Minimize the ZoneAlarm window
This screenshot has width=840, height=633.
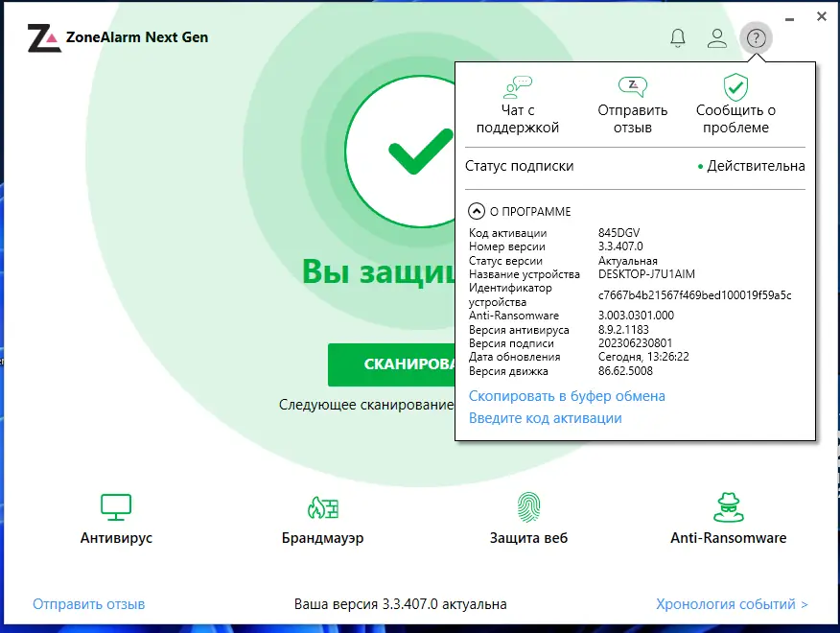pyautogui.click(x=789, y=19)
